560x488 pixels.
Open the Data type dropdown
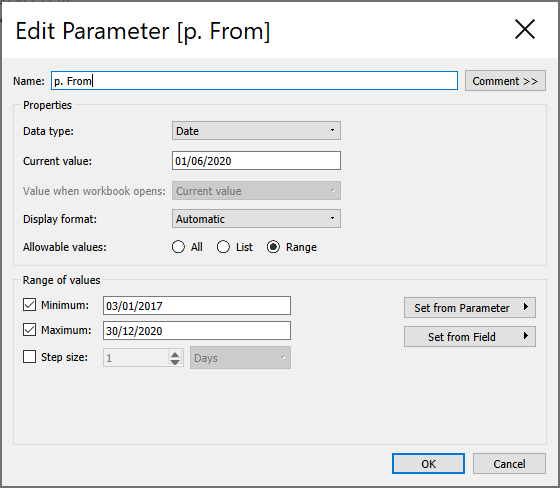pyautogui.click(x=256, y=131)
